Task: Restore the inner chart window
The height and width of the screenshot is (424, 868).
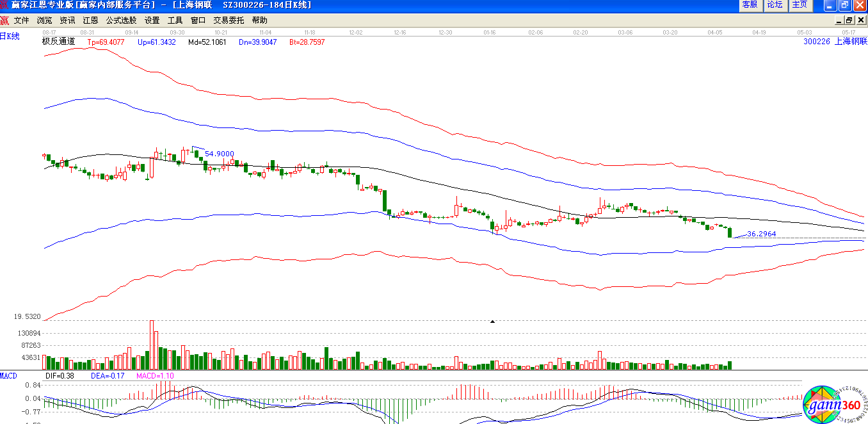Action: tap(849, 20)
